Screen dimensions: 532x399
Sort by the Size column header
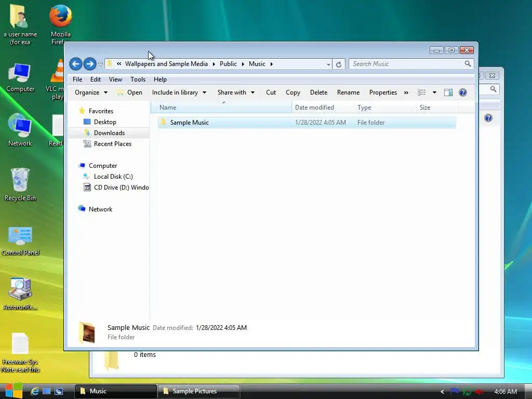click(437, 108)
